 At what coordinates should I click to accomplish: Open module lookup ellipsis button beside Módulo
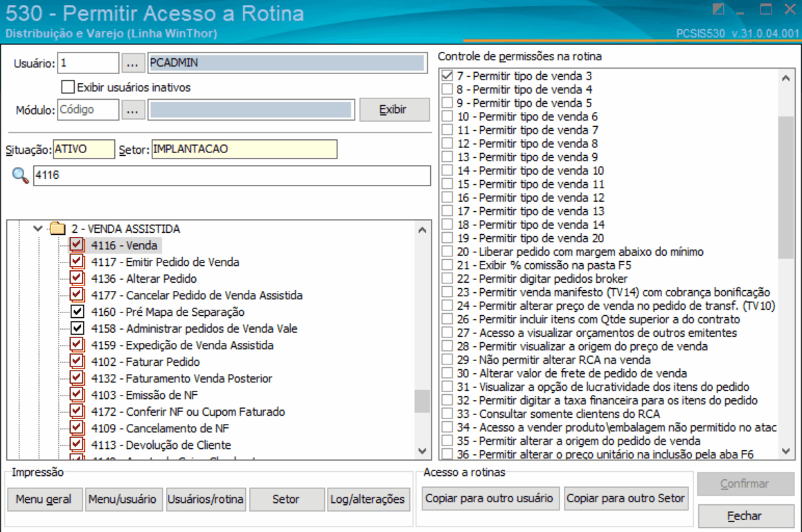coord(132,110)
